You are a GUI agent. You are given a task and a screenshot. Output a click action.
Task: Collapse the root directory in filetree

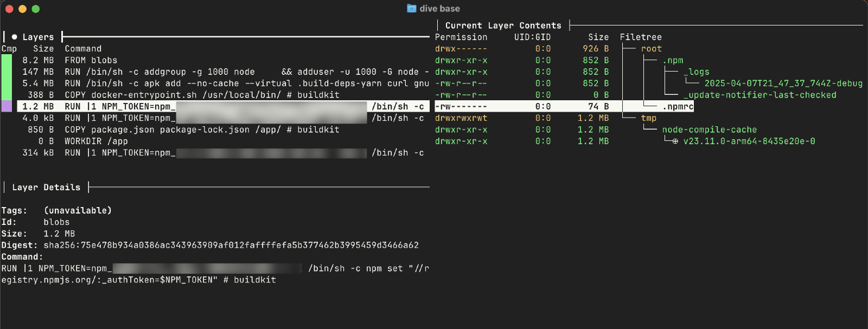click(651, 49)
